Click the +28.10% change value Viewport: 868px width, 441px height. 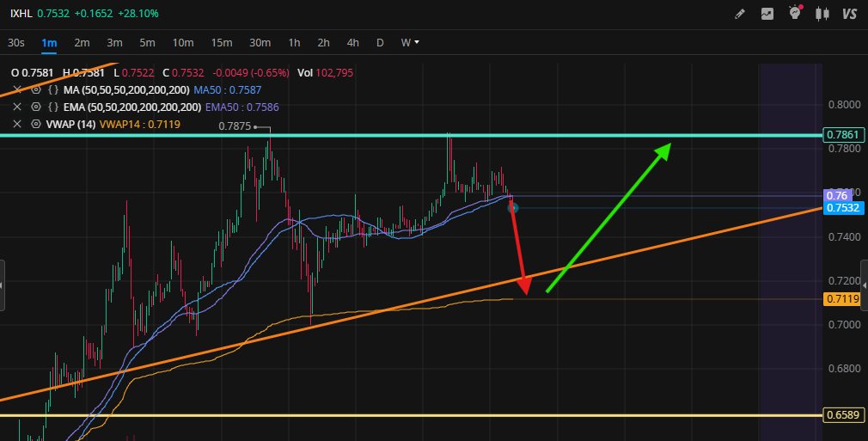pyautogui.click(x=138, y=13)
